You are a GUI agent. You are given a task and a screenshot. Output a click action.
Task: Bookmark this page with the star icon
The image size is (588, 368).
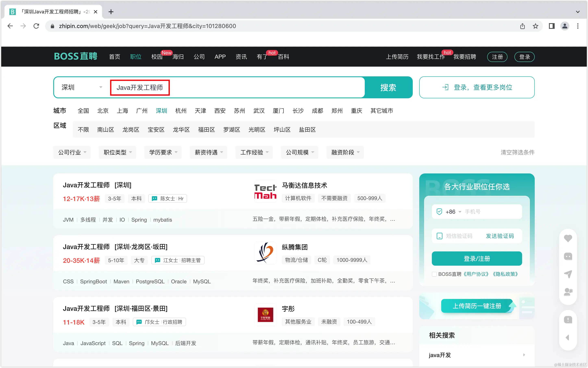coord(535,26)
